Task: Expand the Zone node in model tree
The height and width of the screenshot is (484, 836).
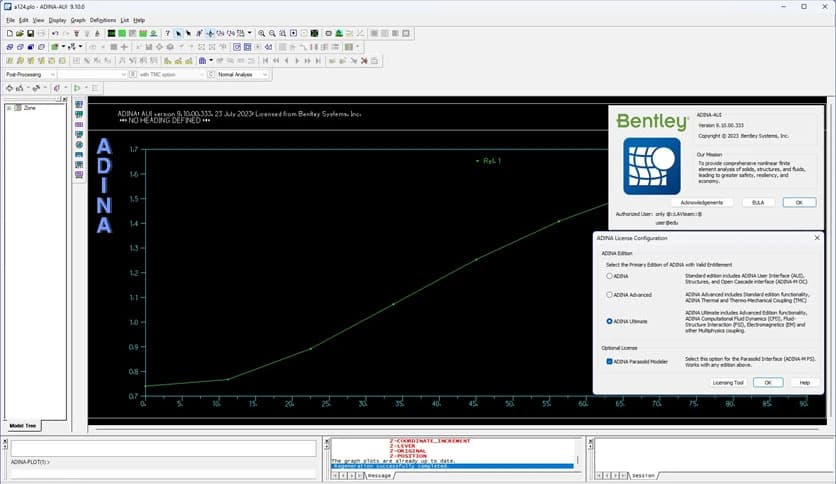Action: 9,107
